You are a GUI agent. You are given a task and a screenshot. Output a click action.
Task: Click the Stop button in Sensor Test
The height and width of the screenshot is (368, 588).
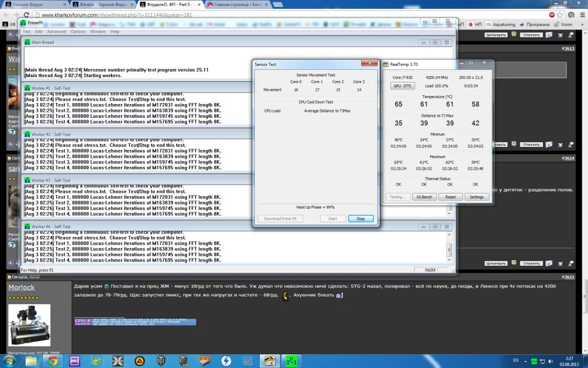click(361, 219)
